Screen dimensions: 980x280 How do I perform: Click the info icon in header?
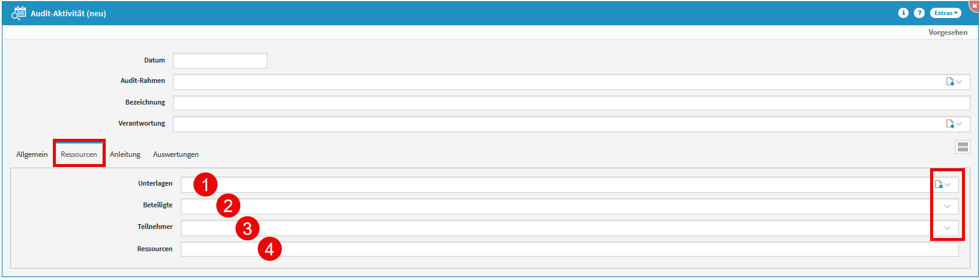click(903, 13)
